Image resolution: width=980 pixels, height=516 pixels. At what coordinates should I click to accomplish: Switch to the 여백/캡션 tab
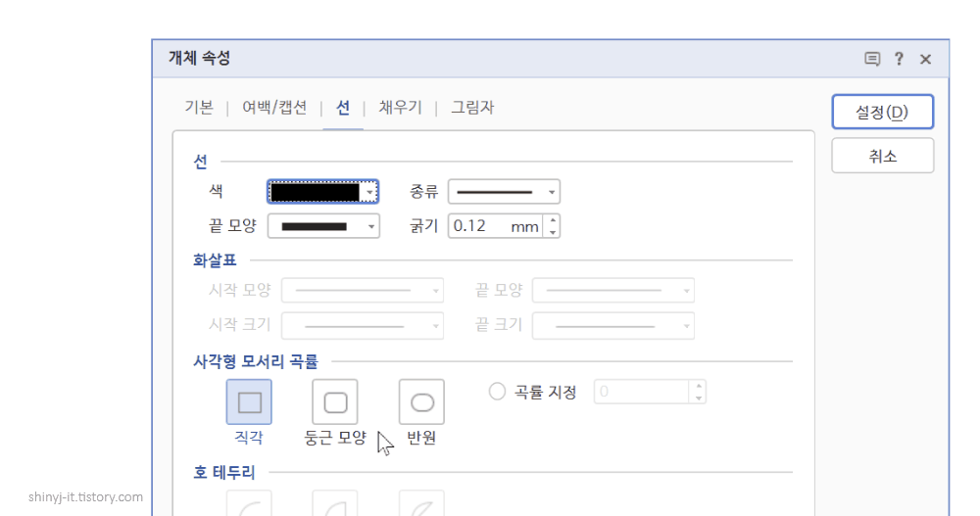[274, 108]
